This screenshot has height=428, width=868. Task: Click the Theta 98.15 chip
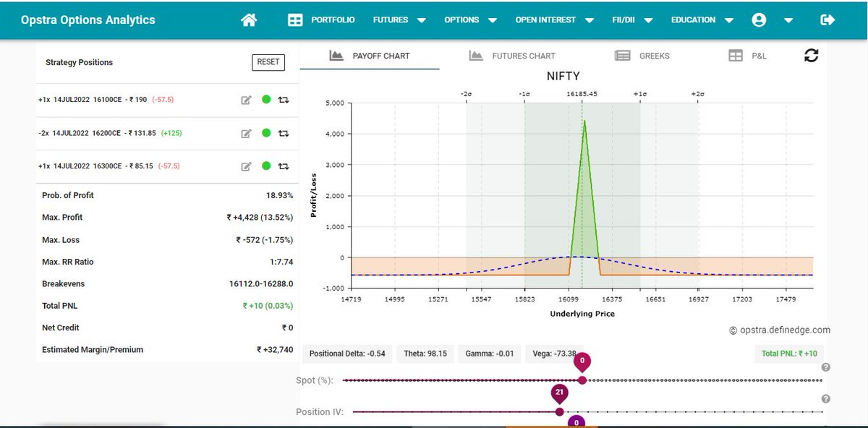tap(425, 354)
